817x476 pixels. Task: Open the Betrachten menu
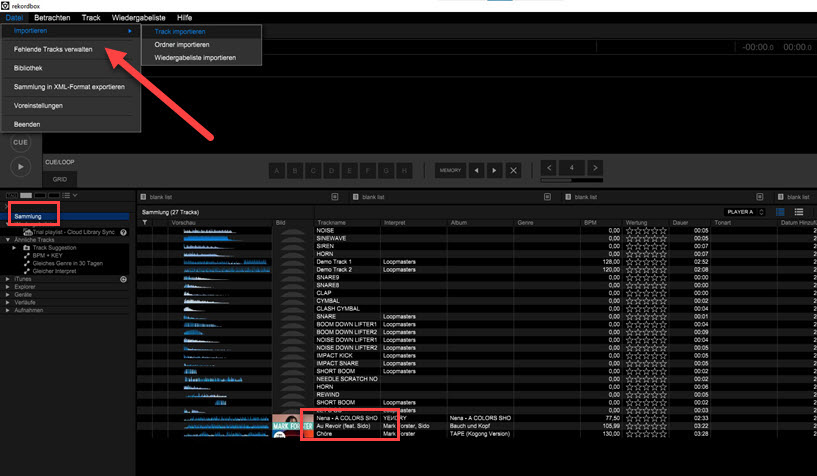[x=52, y=18]
